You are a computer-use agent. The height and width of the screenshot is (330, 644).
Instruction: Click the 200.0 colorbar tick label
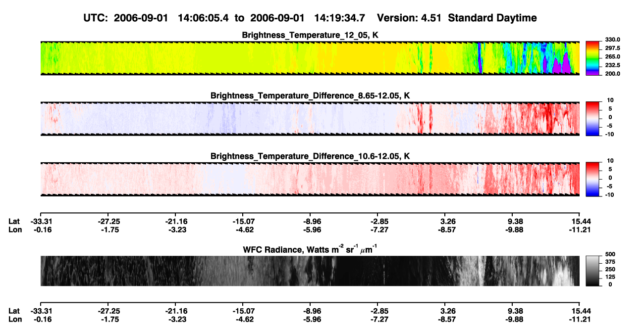pos(613,73)
